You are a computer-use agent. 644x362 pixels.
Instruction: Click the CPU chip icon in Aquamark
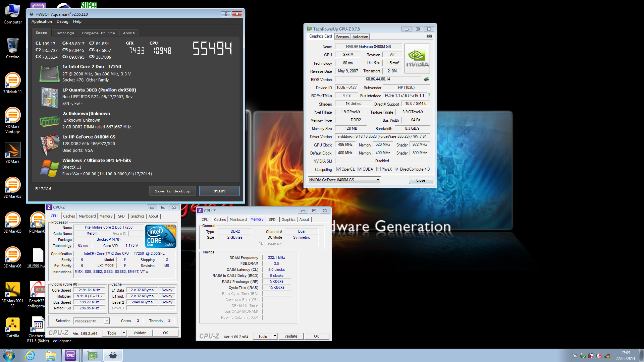pos(49,73)
